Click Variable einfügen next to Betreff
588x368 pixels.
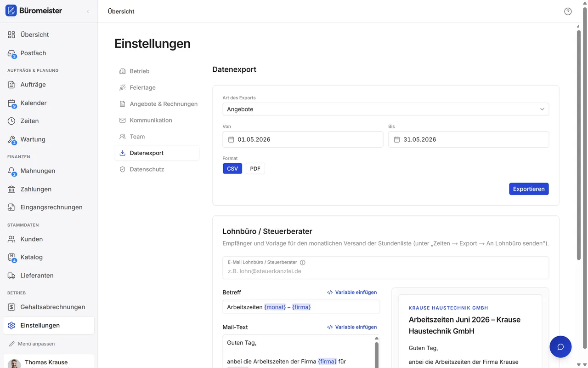[x=352, y=293]
